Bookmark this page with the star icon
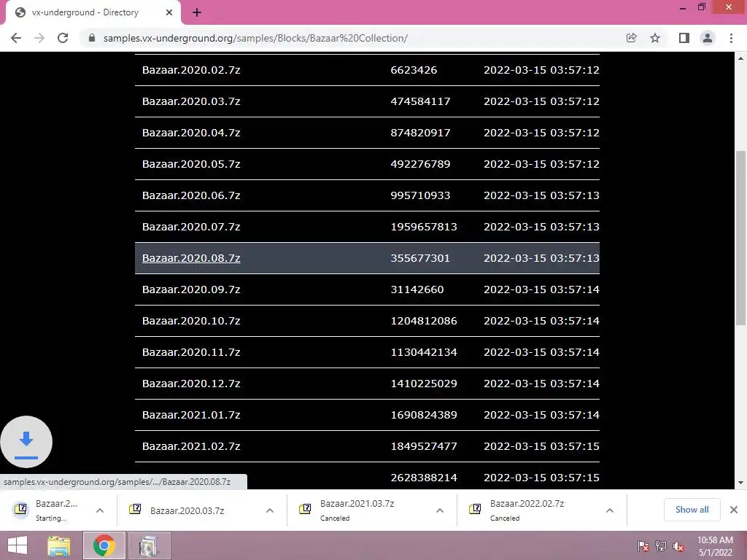Screen dimensions: 747x560 click(x=655, y=38)
